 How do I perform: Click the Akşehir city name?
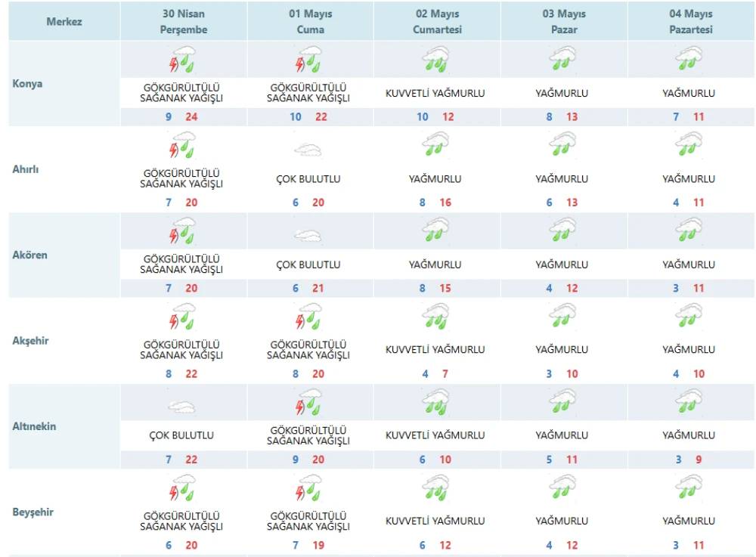pyautogui.click(x=30, y=341)
